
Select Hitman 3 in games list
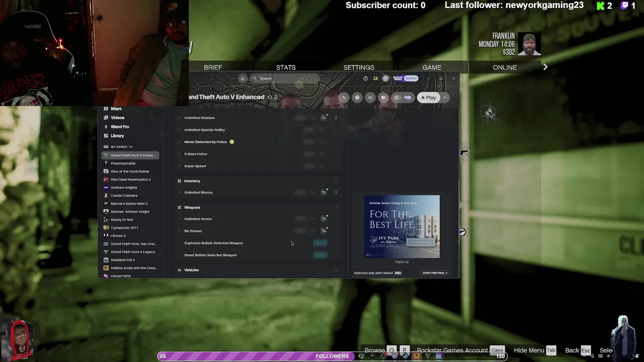click(130, 236)
